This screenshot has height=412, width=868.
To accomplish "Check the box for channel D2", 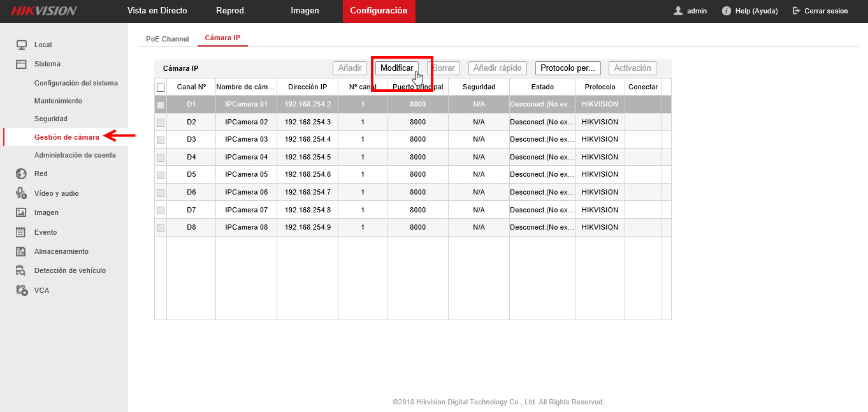I will (x=161, y=122).
